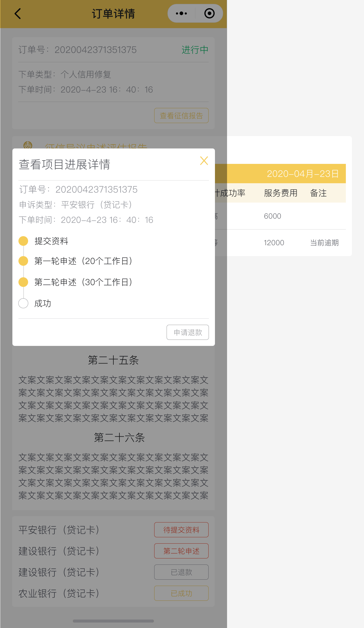Tap the 待提交资料 status button
Screen dimensions: 364x628
tap(181, 530)
